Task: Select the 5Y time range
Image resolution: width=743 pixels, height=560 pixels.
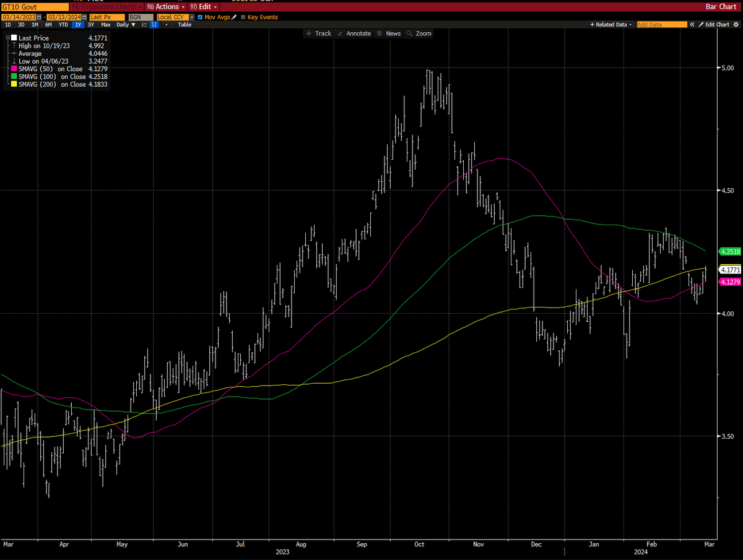Action: [x=91, y=25]
